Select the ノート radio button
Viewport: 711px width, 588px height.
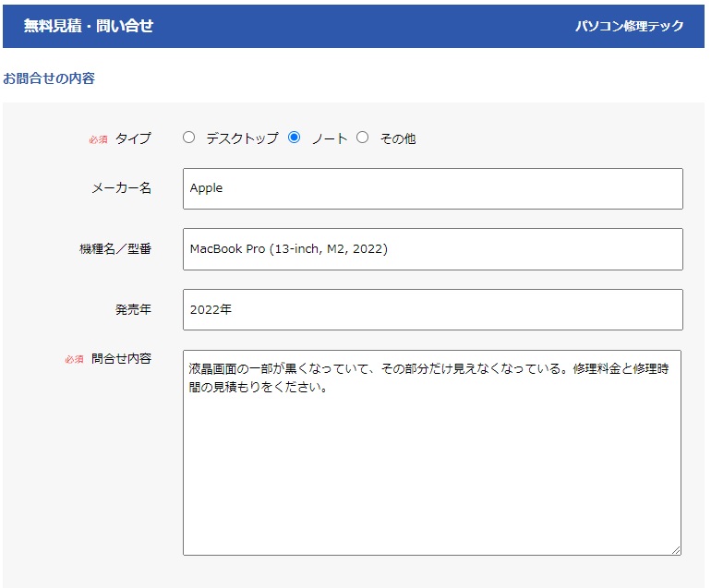point(294,137)
